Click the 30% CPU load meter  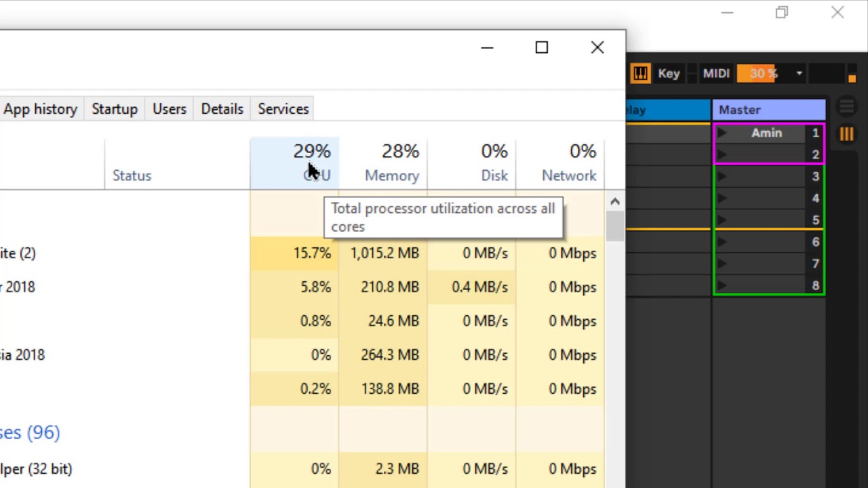763,73
